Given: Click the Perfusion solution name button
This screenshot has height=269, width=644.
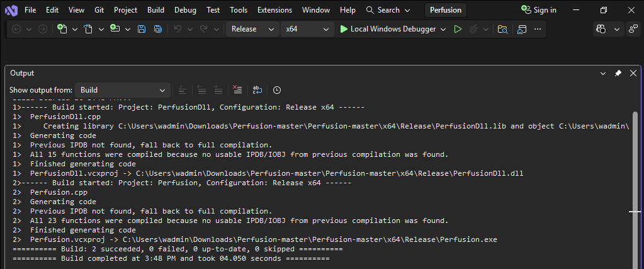Looking at the screenshot, I should (x=446, y=10).
